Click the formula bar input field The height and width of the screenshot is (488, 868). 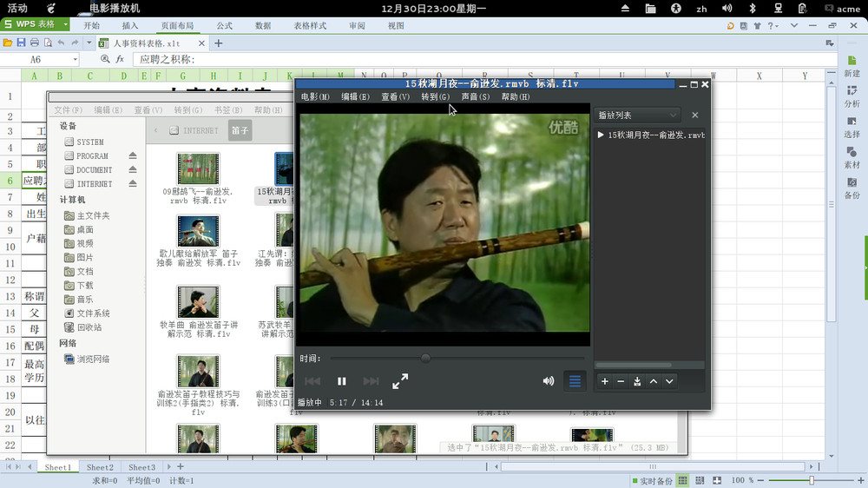487,59
